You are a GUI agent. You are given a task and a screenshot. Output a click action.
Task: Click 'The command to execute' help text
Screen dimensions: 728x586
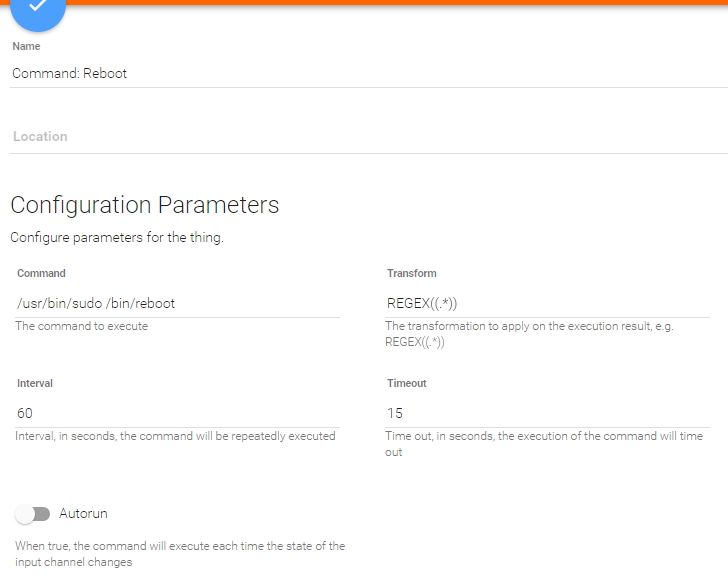point(81,326)
